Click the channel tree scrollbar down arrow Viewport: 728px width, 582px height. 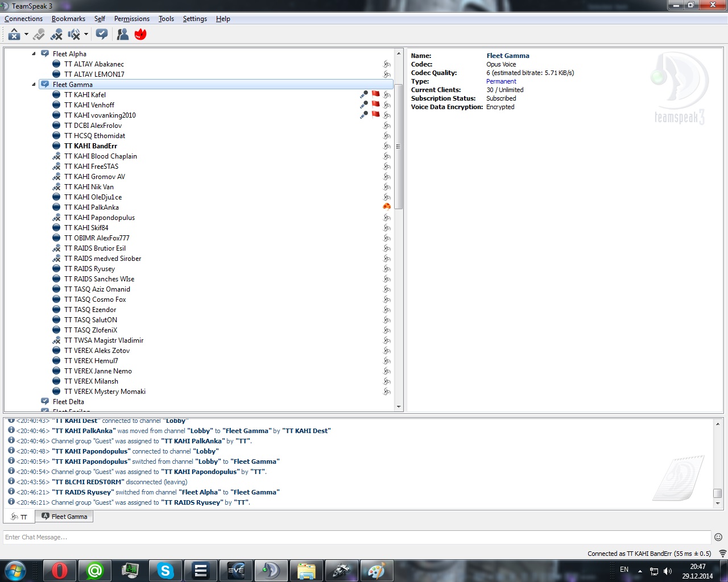399,407
